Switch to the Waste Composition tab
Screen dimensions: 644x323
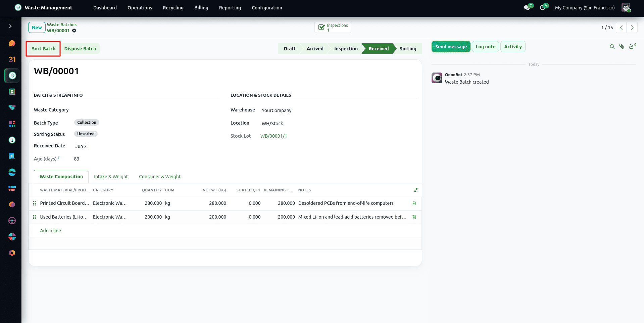[61, 177]
